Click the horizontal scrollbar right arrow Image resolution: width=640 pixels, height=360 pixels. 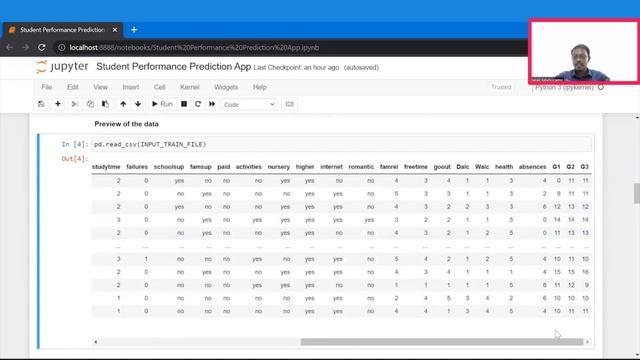point(587,342)
